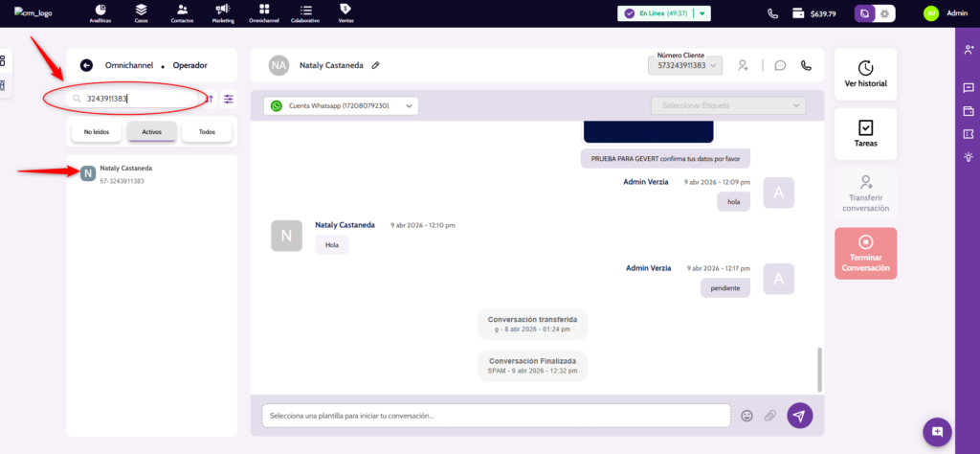Switch to the gear mode toggle
This screenshot has width=980, height=454.
point(885,13)
